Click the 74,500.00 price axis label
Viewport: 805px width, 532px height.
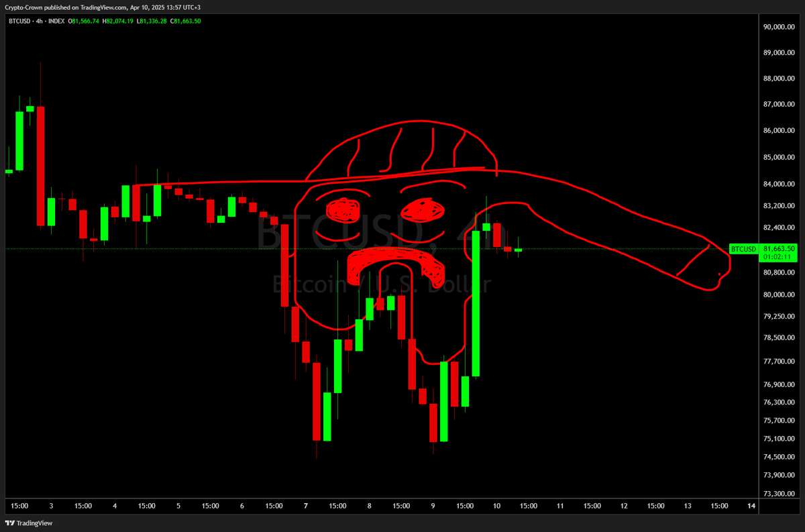coord(779,457)
